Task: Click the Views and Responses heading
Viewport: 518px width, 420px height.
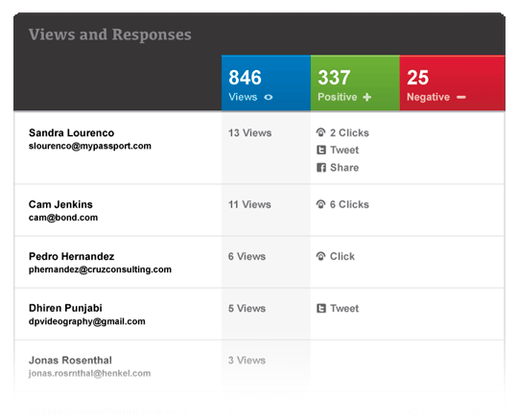Action: click(110, 35)
